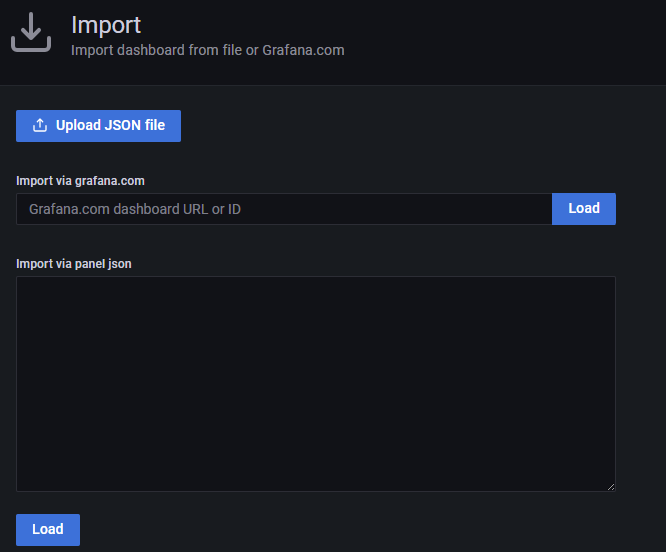Click the tray part of the Import header icon
This screenshot has height=552, width=666.
[31, 46]
